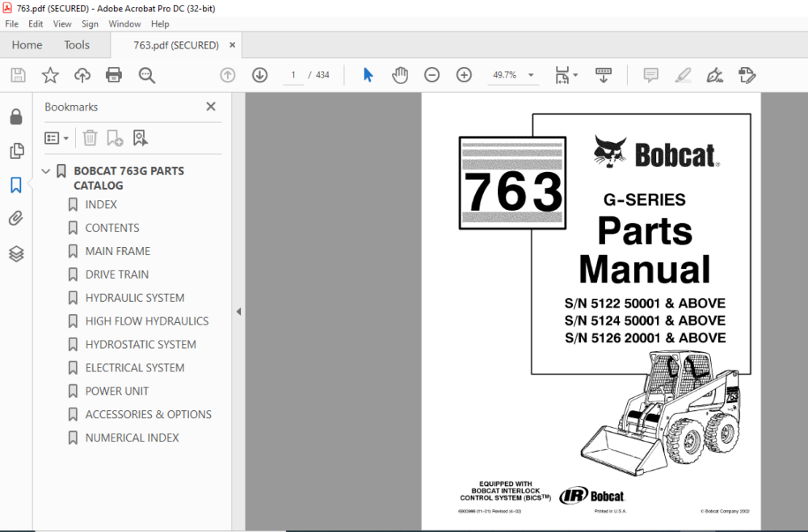The width and height of the screenshot is (808, 532).
Task: Select ACCESSORIES & OPTIONS bookmark
Action: click(149, 414)
